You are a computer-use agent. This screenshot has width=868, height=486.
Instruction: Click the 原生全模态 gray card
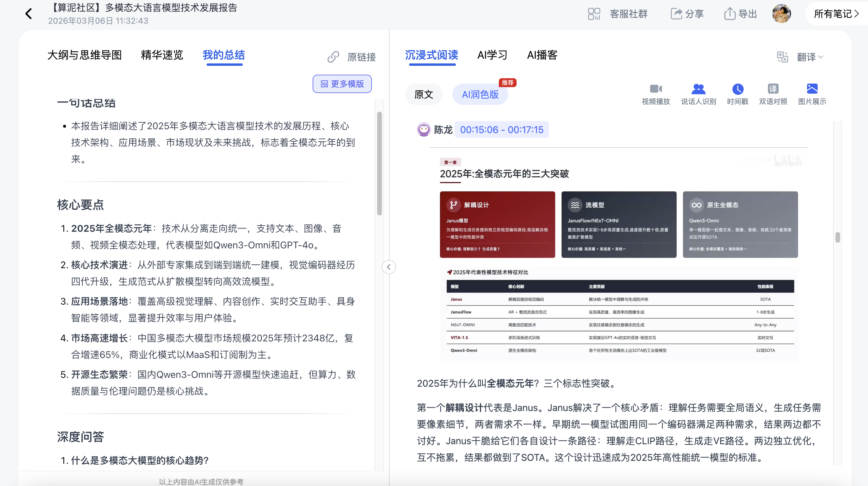(x=740, y=225)
